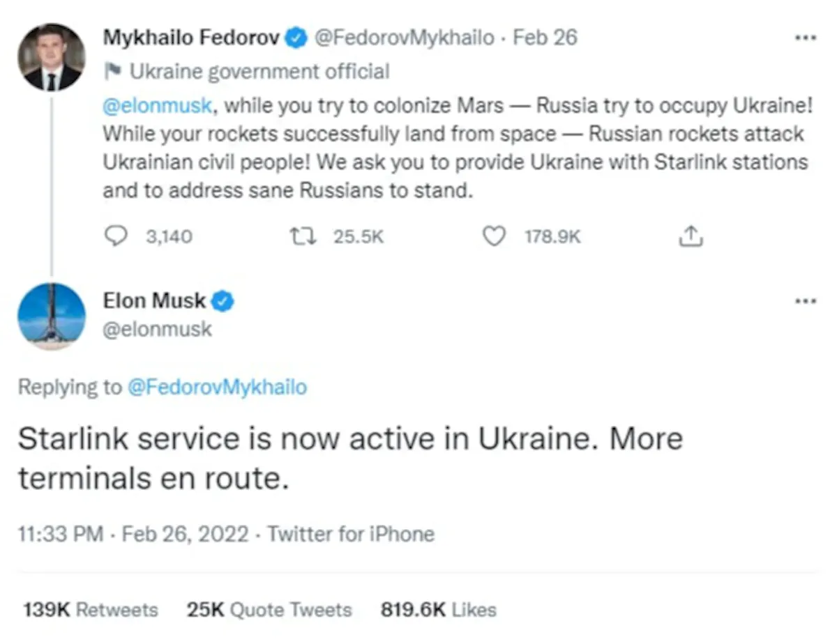Click the reply icon on Fedorov's tweet

[114, 237]
